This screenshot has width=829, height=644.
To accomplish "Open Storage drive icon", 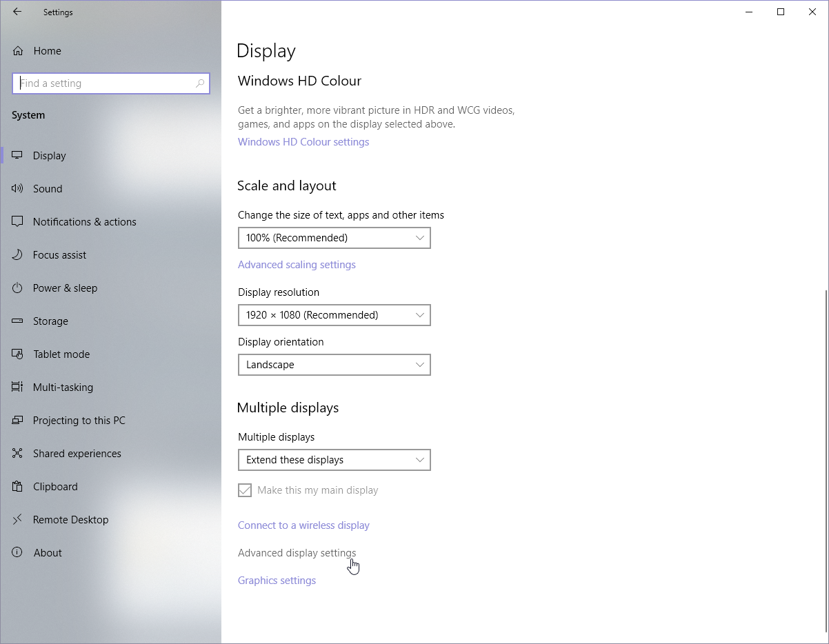I will [18, 321].
